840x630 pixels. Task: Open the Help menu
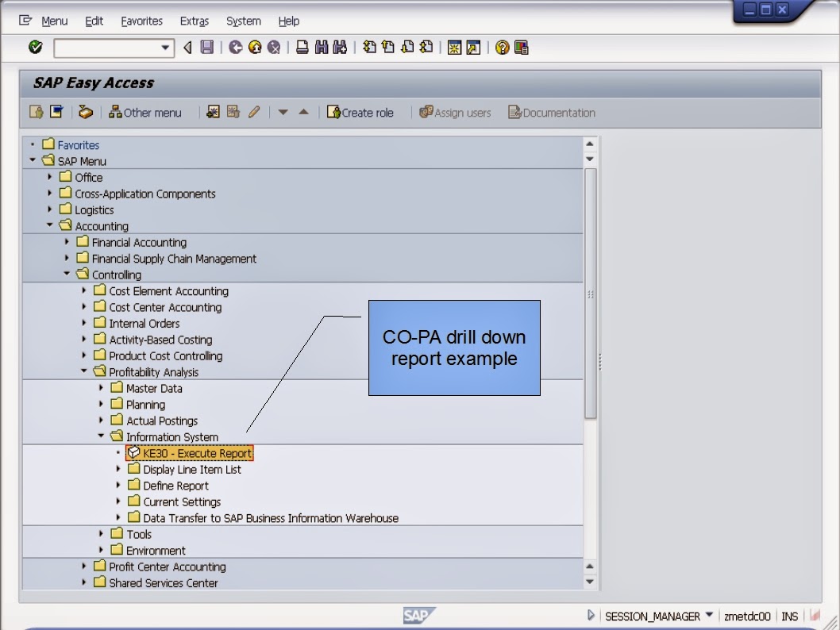point(288,21)
